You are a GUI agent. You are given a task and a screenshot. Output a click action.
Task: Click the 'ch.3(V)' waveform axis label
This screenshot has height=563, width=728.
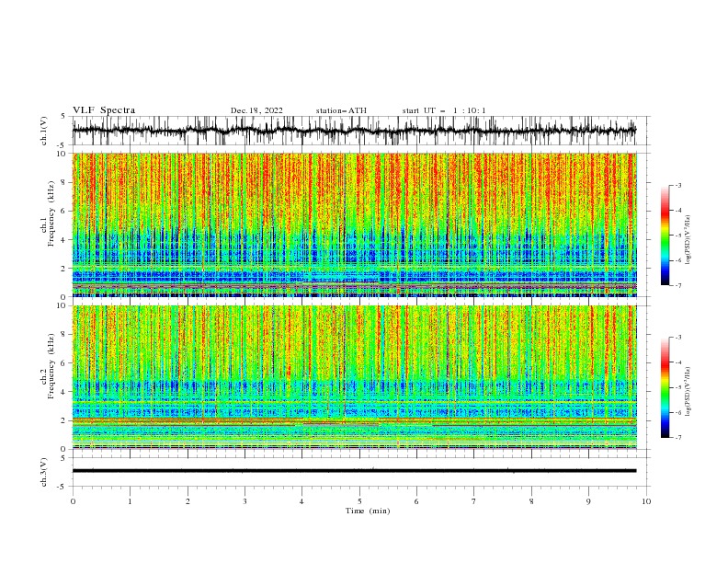44,472
